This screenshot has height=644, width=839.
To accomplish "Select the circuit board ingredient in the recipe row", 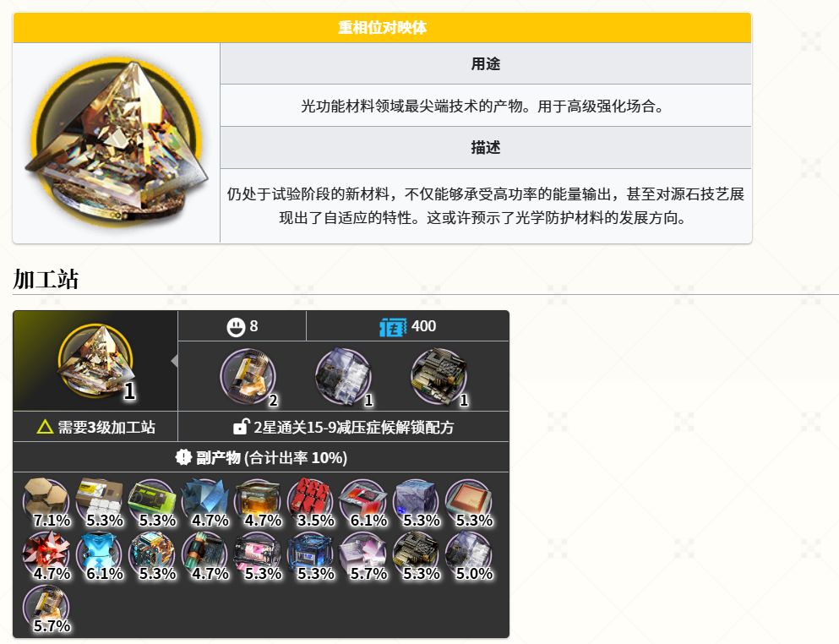I will pyautogui.click(x=439, y=375).
